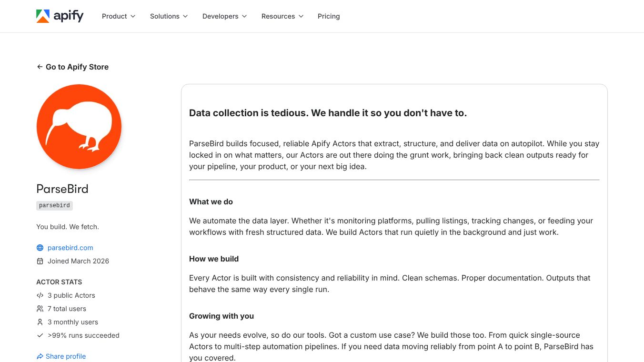Click the calendar icon next to Joined March 2026

click(x=40, y=261)
